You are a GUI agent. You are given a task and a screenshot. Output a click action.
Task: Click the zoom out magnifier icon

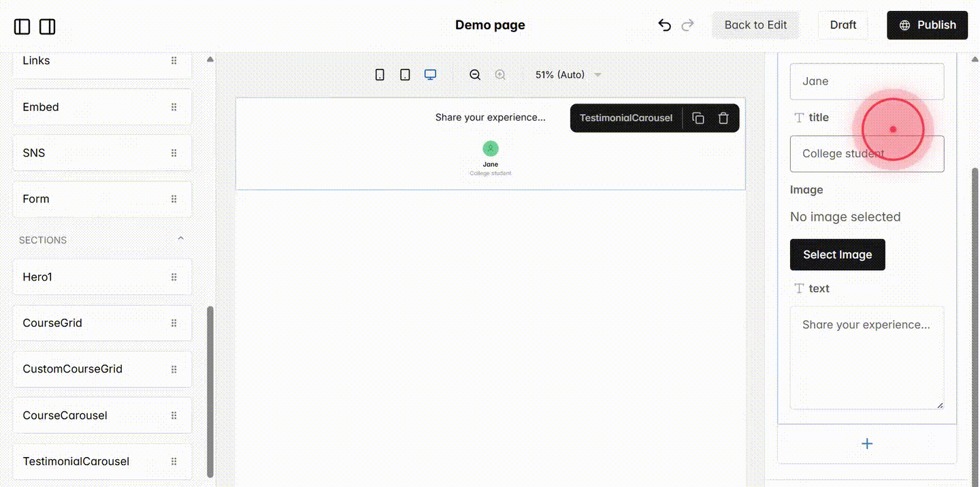[475, 74]
